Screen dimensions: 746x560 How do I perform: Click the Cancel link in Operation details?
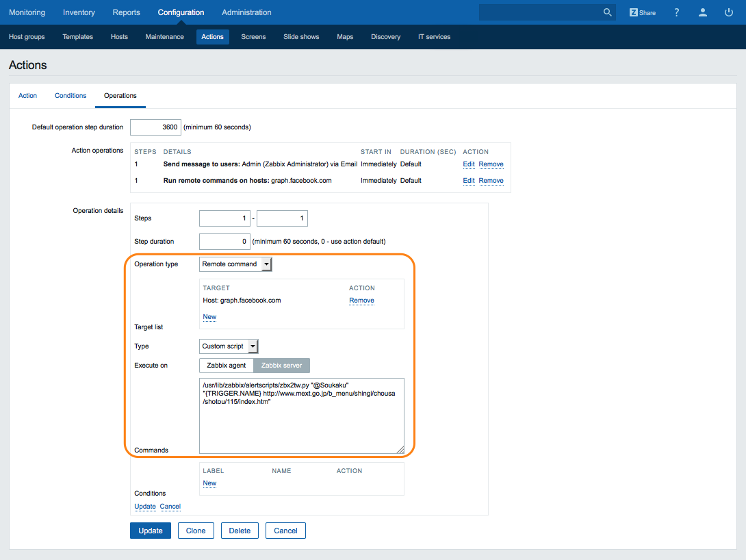click(x=170, y=506)
